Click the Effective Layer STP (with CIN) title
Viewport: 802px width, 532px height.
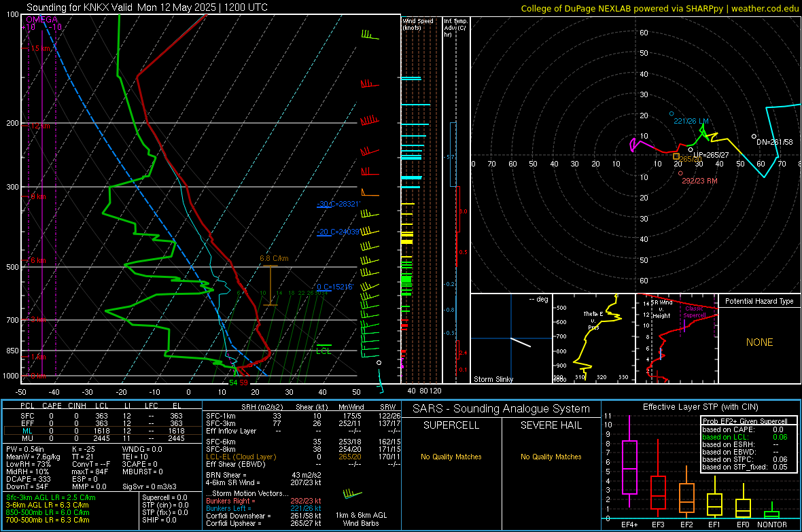coord(700,407)
